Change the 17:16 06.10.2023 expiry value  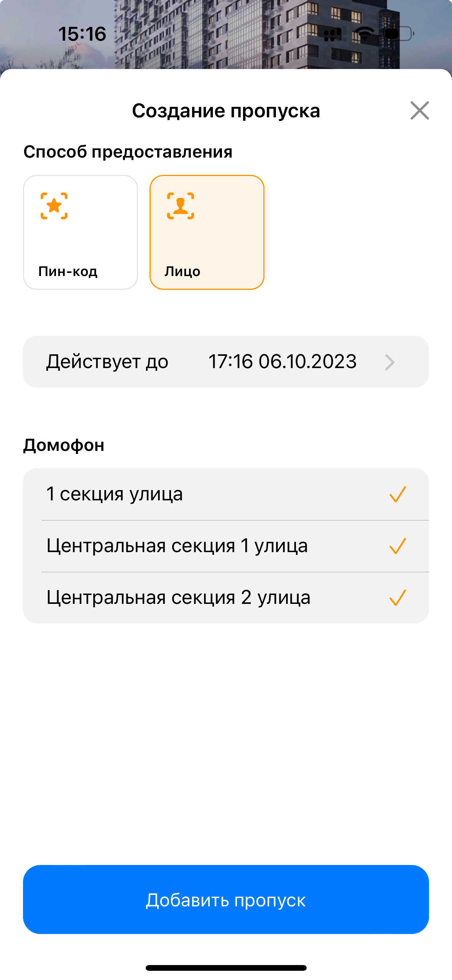click(x=283, y=362)
